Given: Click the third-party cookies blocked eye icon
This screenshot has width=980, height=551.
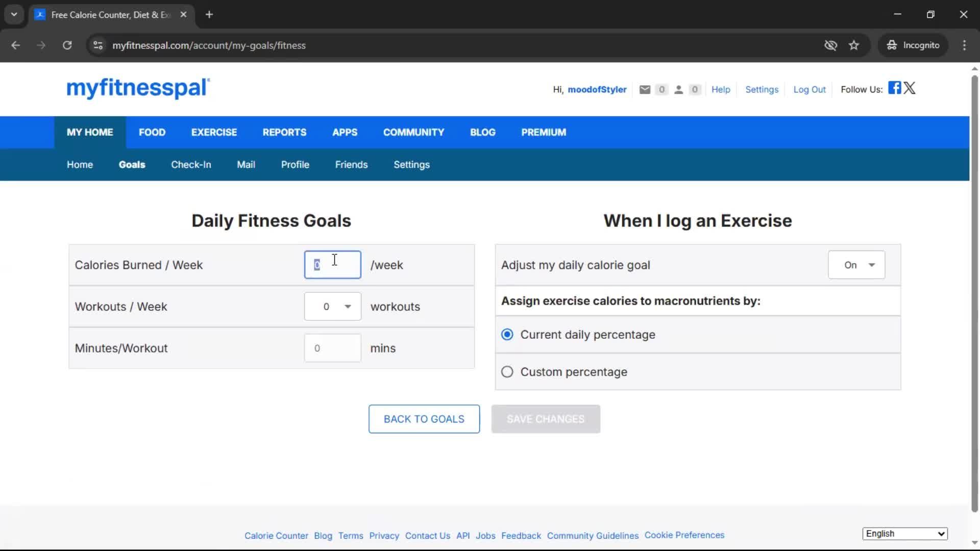Looking at the screenshot, I should pos(830,45).
